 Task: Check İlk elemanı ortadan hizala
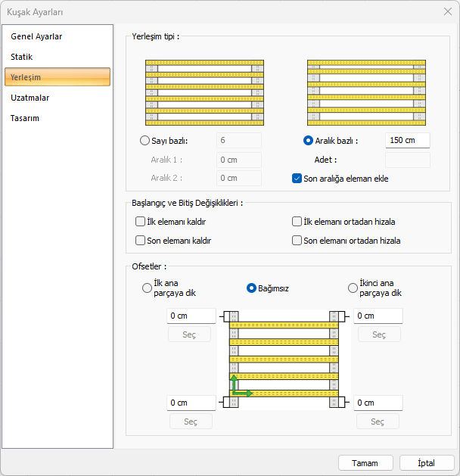[x=297, y=222]
